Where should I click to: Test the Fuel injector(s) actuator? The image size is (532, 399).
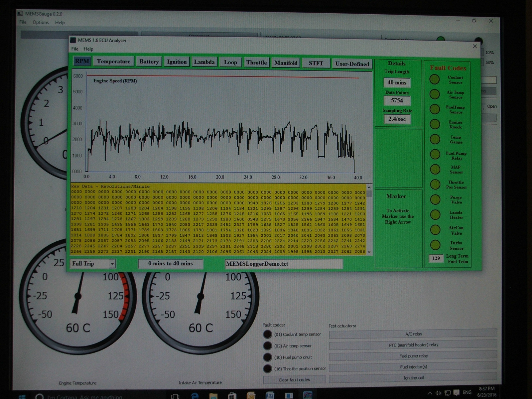413,367
